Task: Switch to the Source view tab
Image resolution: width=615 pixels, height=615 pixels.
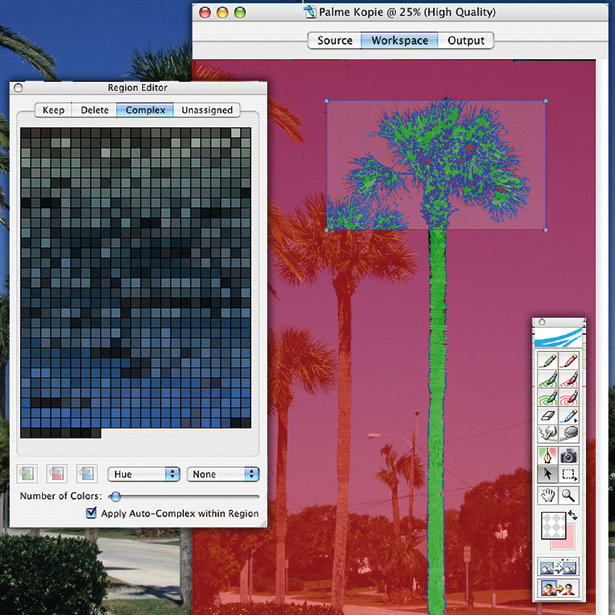Action: pos(334,41)
